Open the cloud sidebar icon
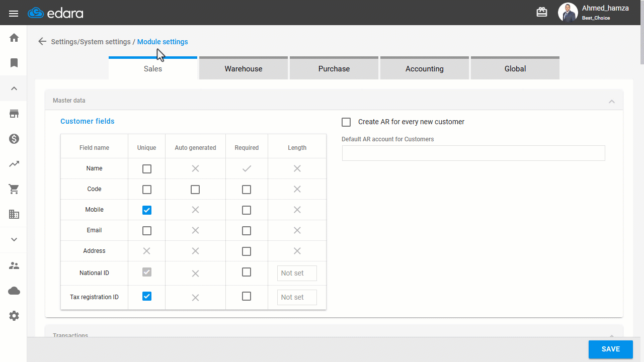The width and height of the screenshot is (644, 362). [x=14, y=291]
